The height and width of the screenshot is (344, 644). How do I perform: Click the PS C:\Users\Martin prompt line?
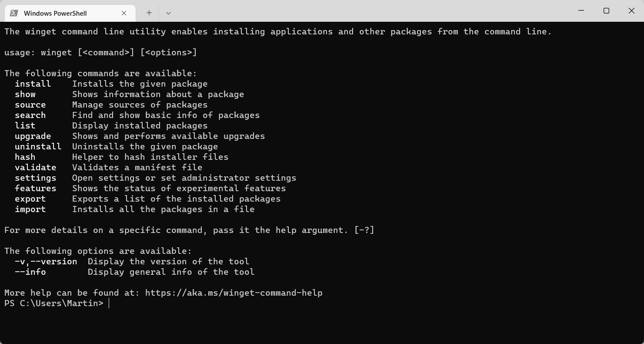coord(54,303)
